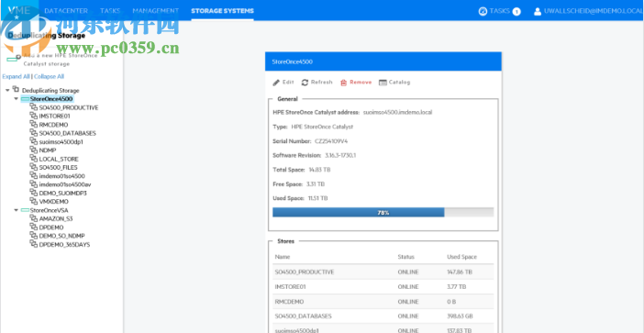The height and width of the screenshot is (333, 644).
Task: Click the 78% used space progress bar
Action: pyautogui.click(x=383, y=212)
